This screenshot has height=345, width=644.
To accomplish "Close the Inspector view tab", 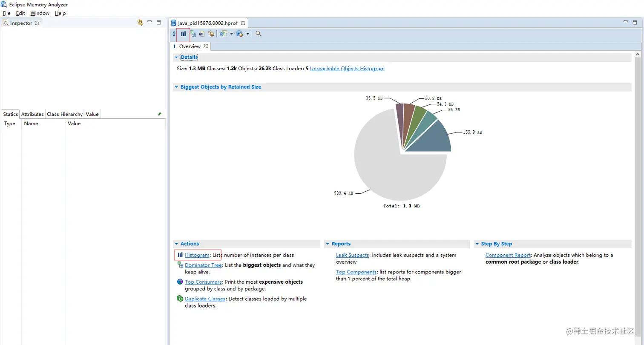I will (x=37, y=23).
